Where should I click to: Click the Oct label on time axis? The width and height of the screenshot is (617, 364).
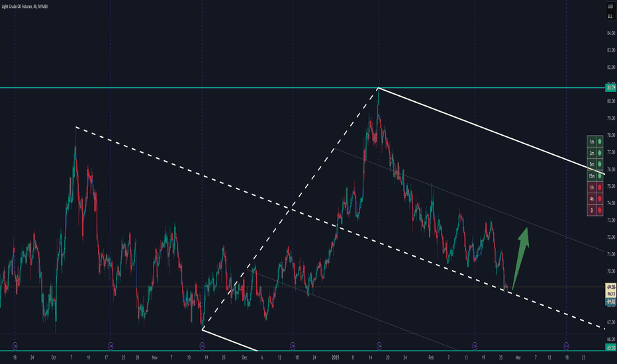[x=54, y=357]
